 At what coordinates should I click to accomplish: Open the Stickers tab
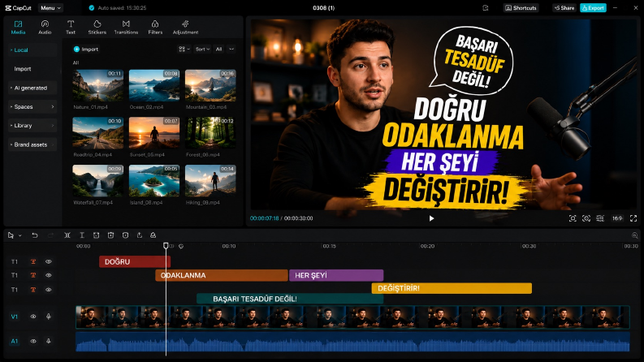tap(97, 27)
